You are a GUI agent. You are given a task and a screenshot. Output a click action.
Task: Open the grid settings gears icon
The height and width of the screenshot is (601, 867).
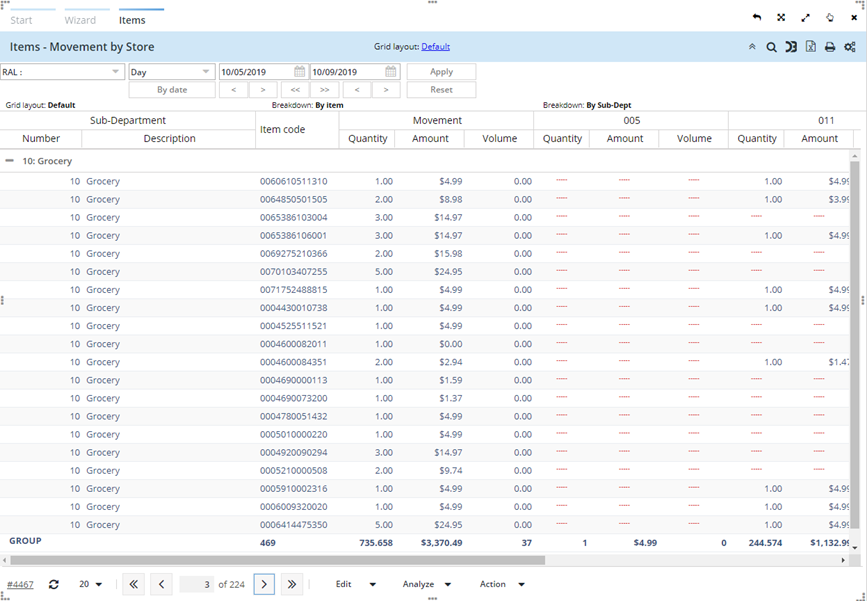pos(849,47)
